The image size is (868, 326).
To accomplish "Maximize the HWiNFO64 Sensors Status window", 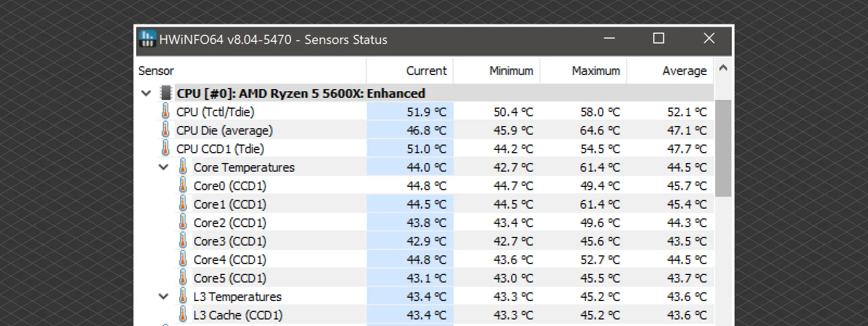I will tap(659, 39).
